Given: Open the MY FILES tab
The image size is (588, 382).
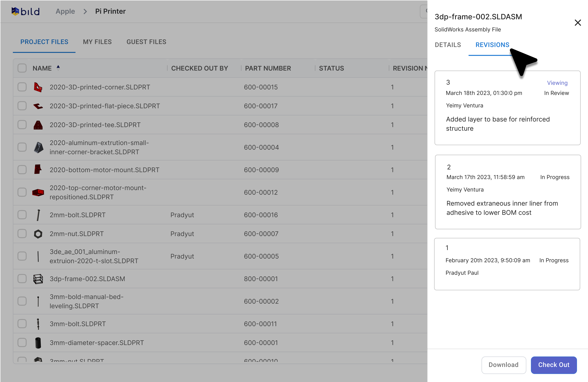Looking at the screenshot, I should click(97, 42).
